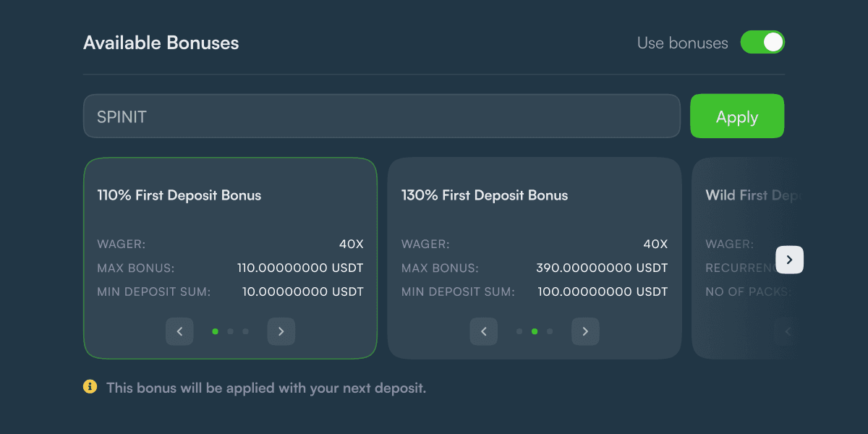
Task: Click the SPINIT promo code field
Action: pyautogui.click(x=382, y=116)
